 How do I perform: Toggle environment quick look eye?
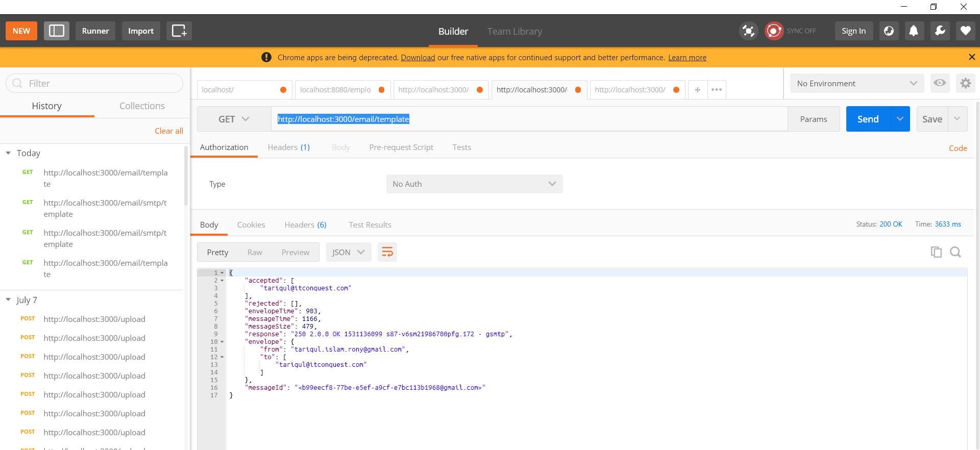click(940, 83)
